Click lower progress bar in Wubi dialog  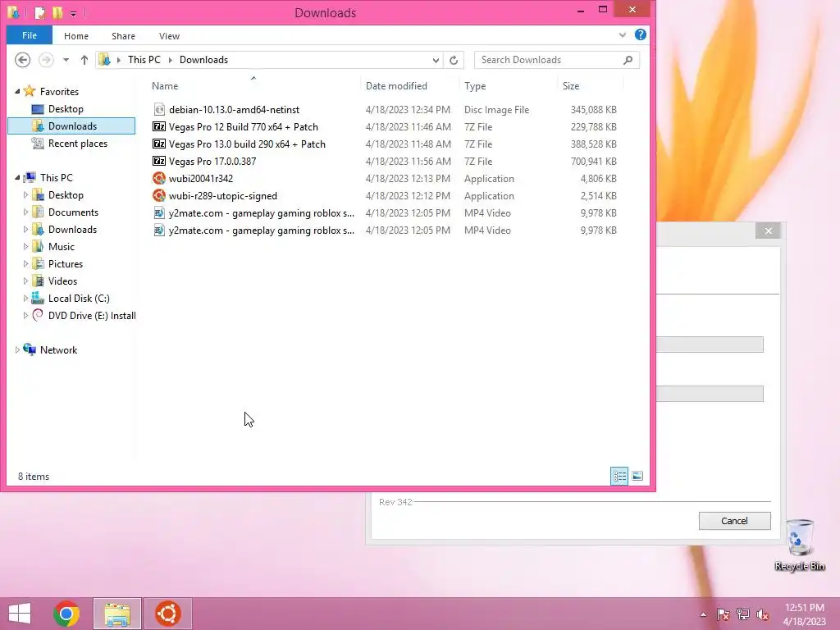tap(710, 394)
